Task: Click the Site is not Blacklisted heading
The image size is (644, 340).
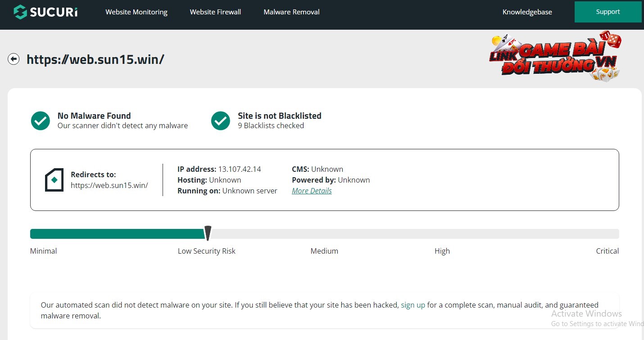Action: (x=280, y=116)
